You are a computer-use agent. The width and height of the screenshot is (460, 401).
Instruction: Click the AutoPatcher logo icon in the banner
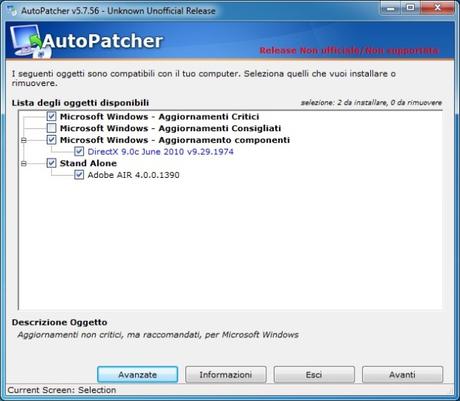point(30,41)
